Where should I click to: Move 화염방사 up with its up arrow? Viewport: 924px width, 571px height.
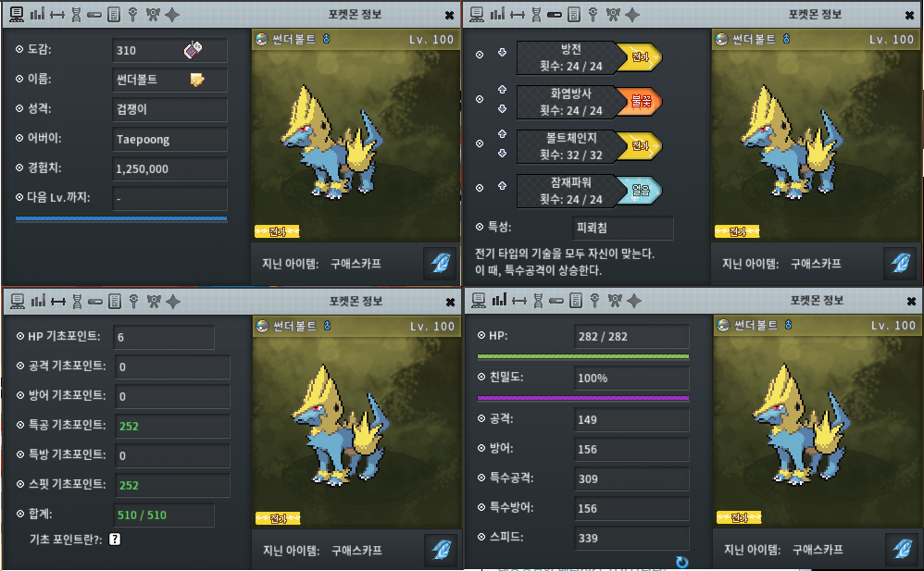(502, 90)
